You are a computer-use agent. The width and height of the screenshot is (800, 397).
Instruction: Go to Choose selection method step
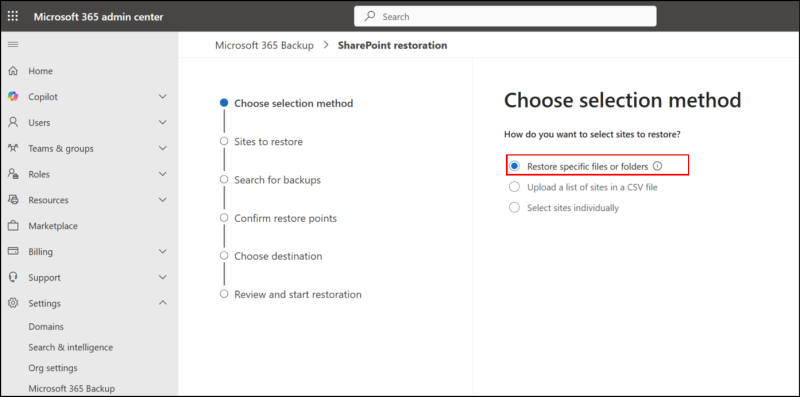[293, 104]
